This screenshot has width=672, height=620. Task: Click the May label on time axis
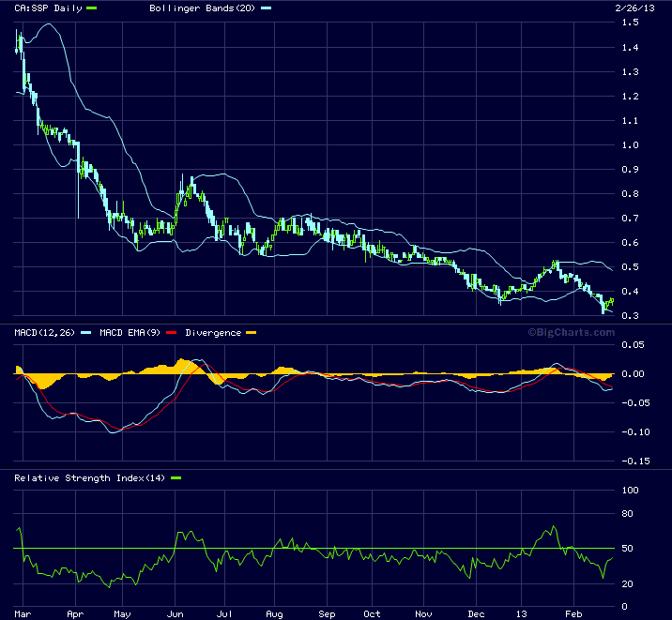pos(122,614)
